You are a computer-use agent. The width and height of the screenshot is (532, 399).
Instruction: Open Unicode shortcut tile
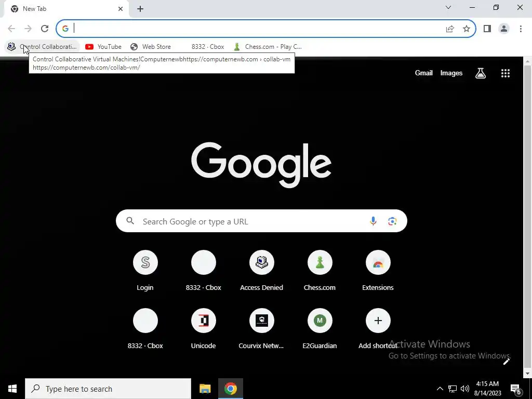coord(203,329)
